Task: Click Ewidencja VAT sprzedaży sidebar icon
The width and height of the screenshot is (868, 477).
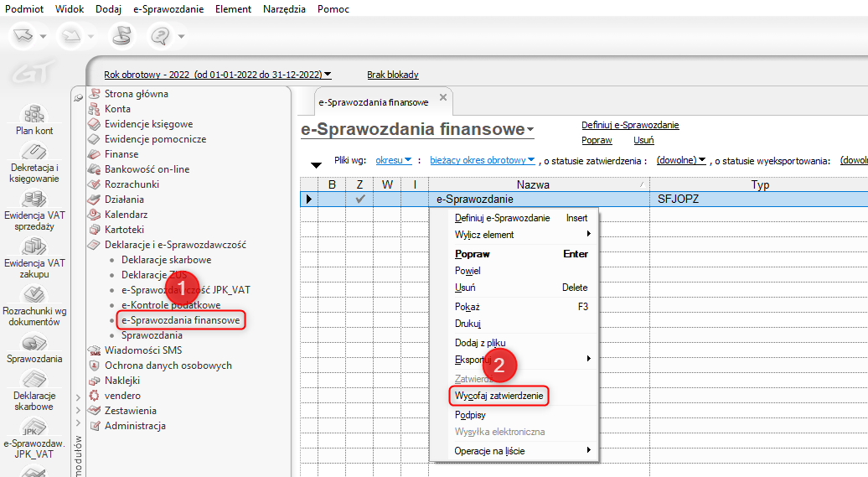Action: pyautogui.click(x=34, y=200)
